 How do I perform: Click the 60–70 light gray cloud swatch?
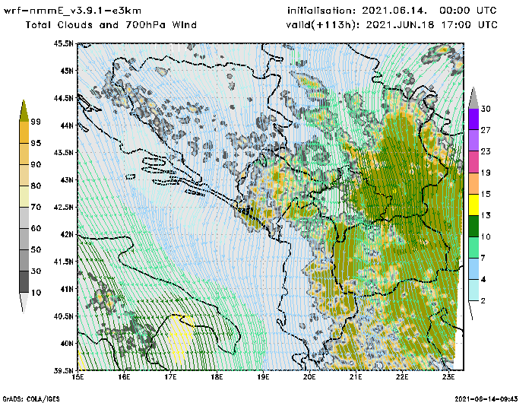coord(24,217)
